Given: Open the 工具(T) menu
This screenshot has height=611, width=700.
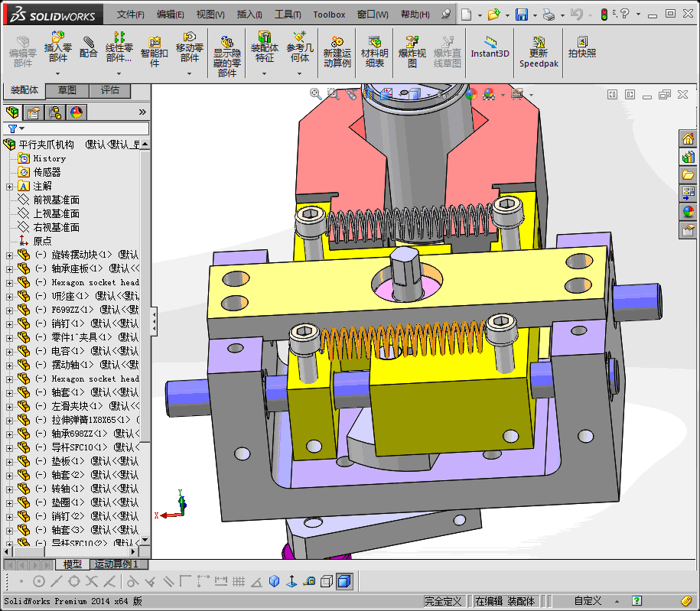Looking at the screenshot, I should coord(288,15).
